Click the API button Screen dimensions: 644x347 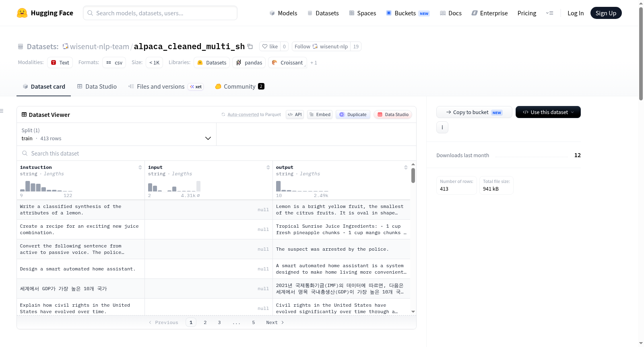pyautogui.click(x=295, y=114)
